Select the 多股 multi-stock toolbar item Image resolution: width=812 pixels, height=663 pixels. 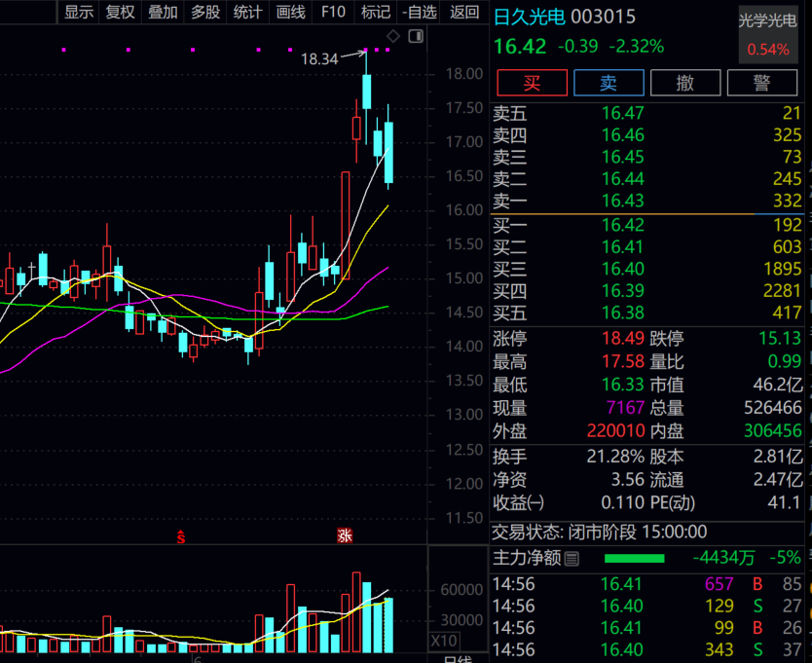click(205, 12)
